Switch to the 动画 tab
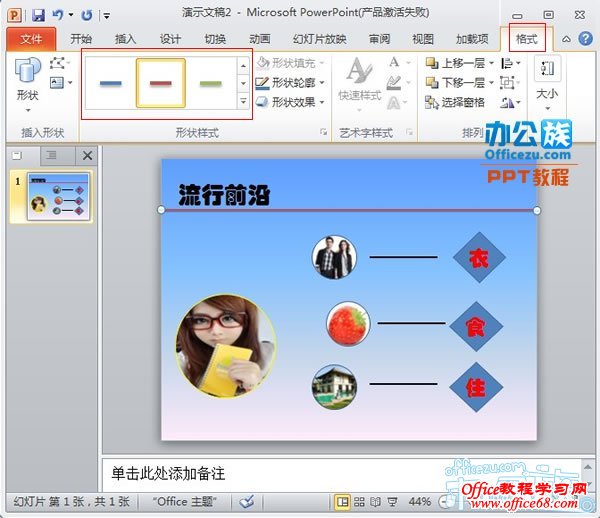The image size is (600, 518). [259, 39]
